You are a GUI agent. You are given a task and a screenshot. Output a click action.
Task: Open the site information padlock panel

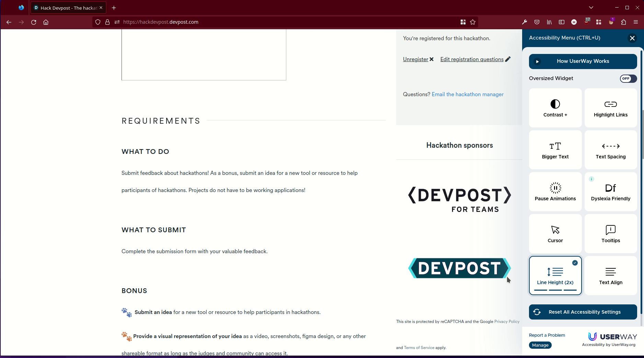pyautogui.click(x=107, y=22)
